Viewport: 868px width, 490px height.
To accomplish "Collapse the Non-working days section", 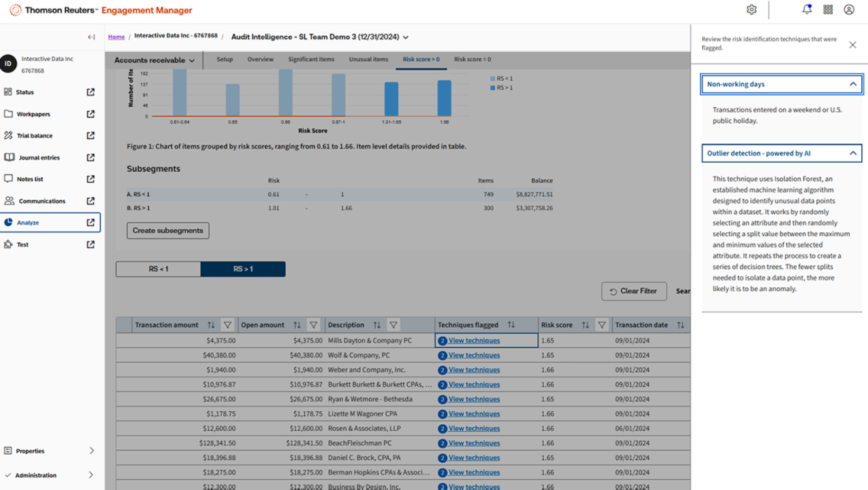I will [853, 84].
